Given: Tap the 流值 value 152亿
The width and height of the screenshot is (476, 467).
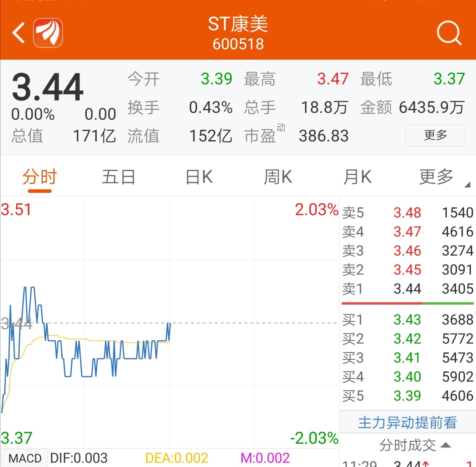Looking at the screenshot, I should 211,136.
